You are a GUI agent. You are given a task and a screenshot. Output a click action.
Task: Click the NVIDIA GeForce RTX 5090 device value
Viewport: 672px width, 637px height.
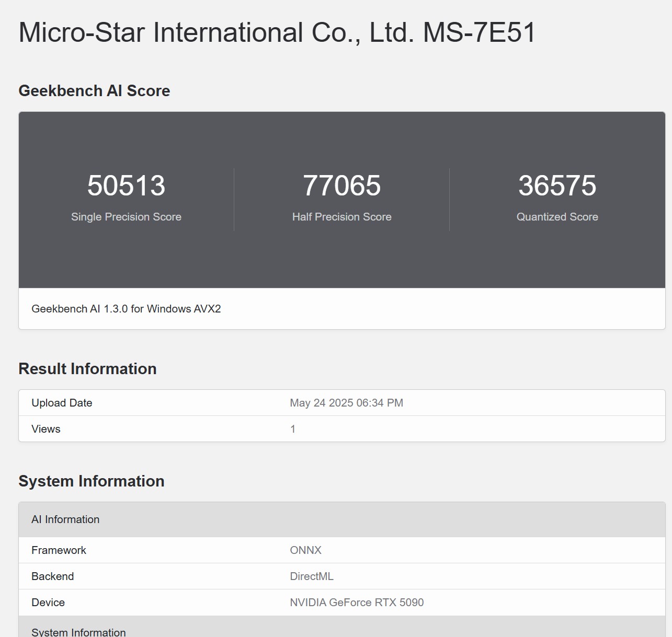pyautogui.click(x=357, y=603)
